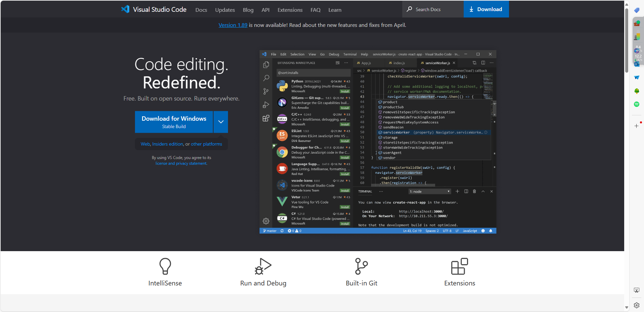This screenshot has width=644, height=312.
Task: Open the Web link under download button
Action: [145, 144]
